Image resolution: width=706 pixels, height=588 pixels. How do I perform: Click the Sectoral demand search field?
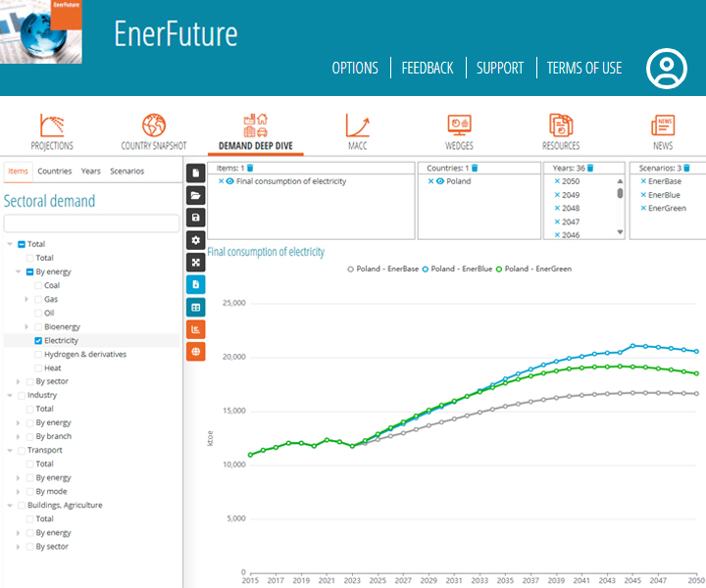(91, 223)
